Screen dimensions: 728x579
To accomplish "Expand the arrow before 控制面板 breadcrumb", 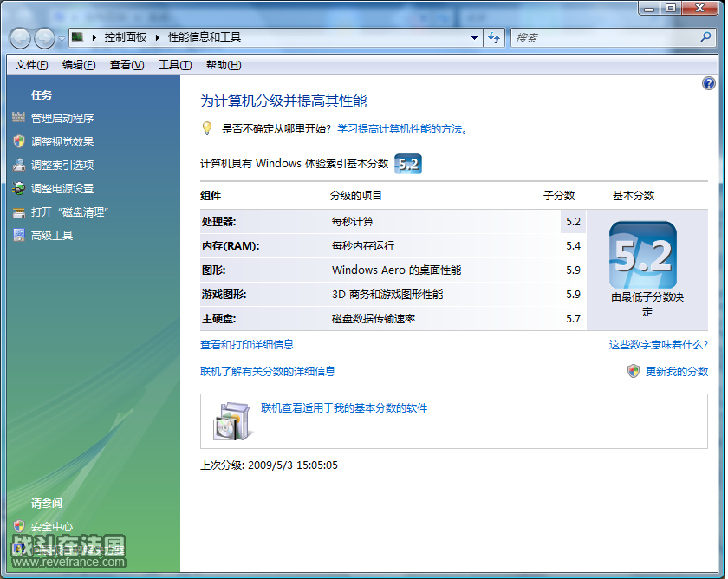I will [x=94, y=37].
